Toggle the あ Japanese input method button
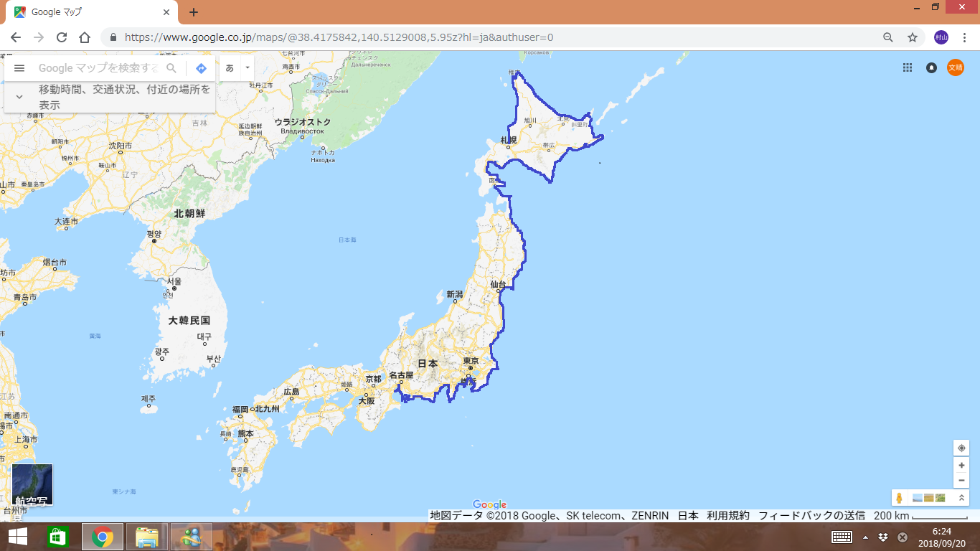Screen dimensions: 980x551 (x=230, y=68)
